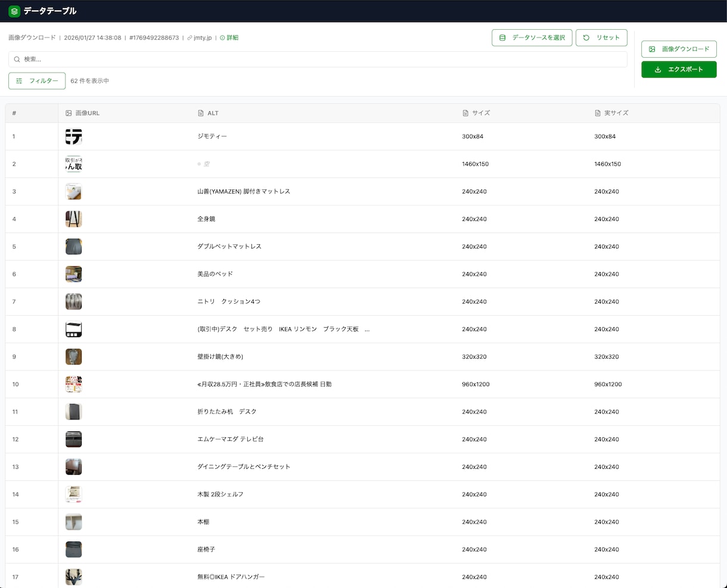Select the ニトリ クッション4つ text

tap(229, 301)
